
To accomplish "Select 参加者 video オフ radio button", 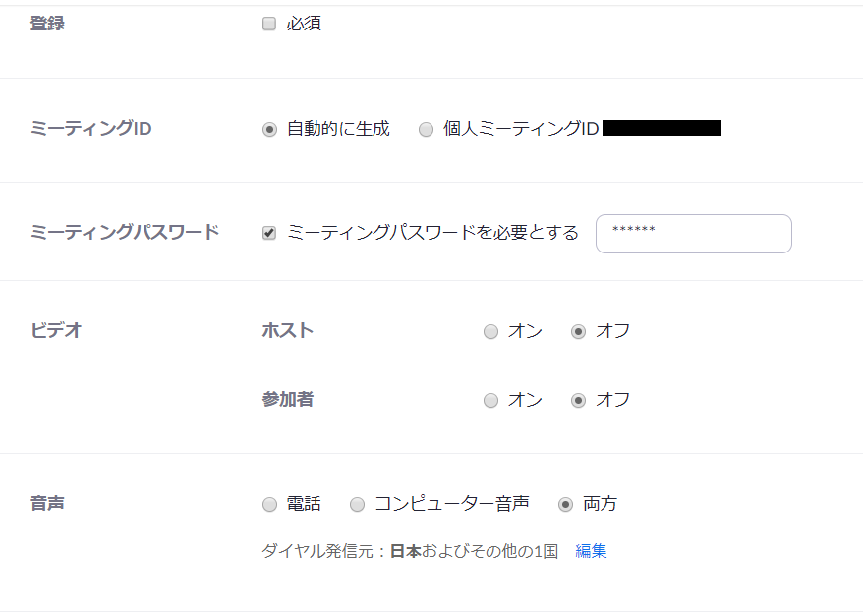I will pos(579,401).
